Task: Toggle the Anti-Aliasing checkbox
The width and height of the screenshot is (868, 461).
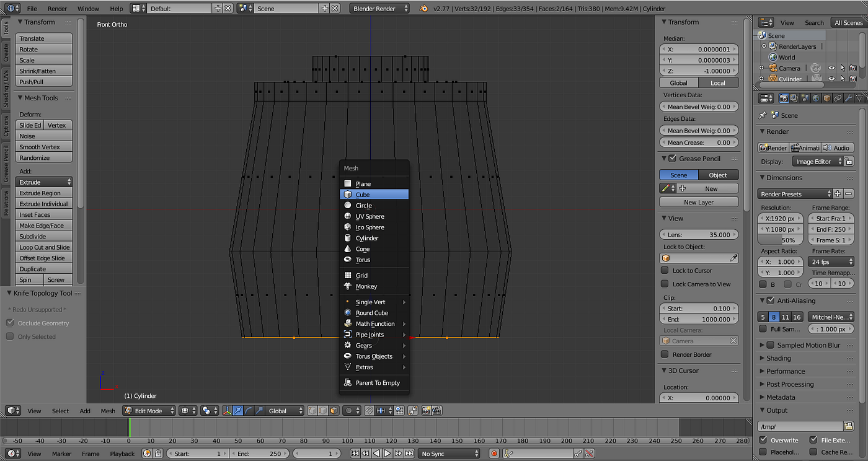Action: click(771, 301)
